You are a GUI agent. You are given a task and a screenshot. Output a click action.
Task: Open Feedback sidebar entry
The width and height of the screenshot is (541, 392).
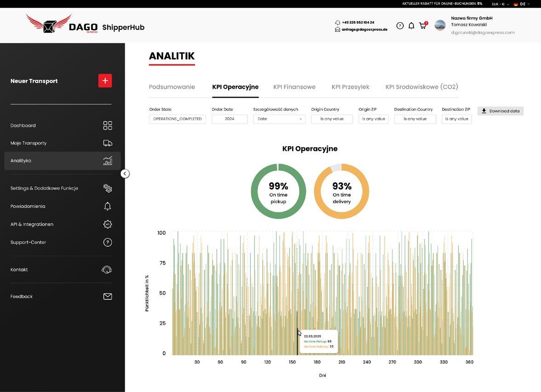click(x=21, y=296)
